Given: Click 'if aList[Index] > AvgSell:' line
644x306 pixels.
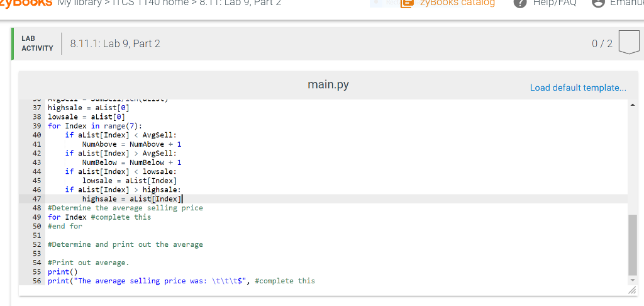Looking at the screenshot, I should click(121, 154).
